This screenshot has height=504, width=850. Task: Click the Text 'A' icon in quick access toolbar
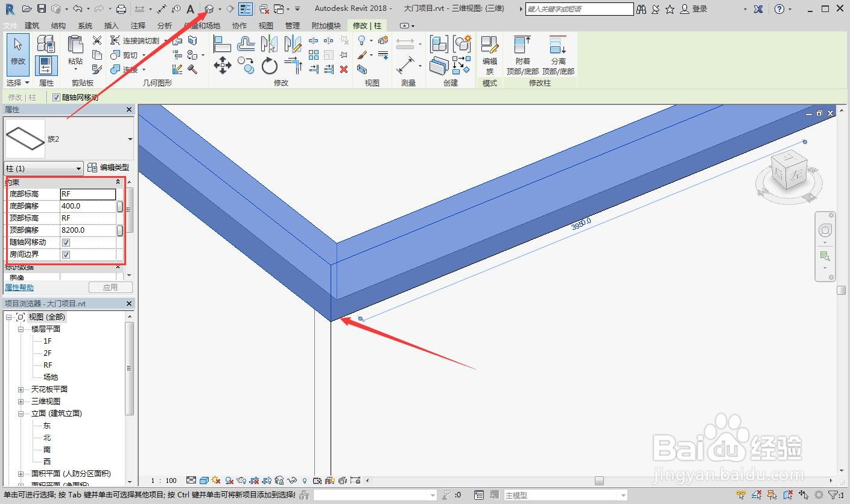(190, 9)
